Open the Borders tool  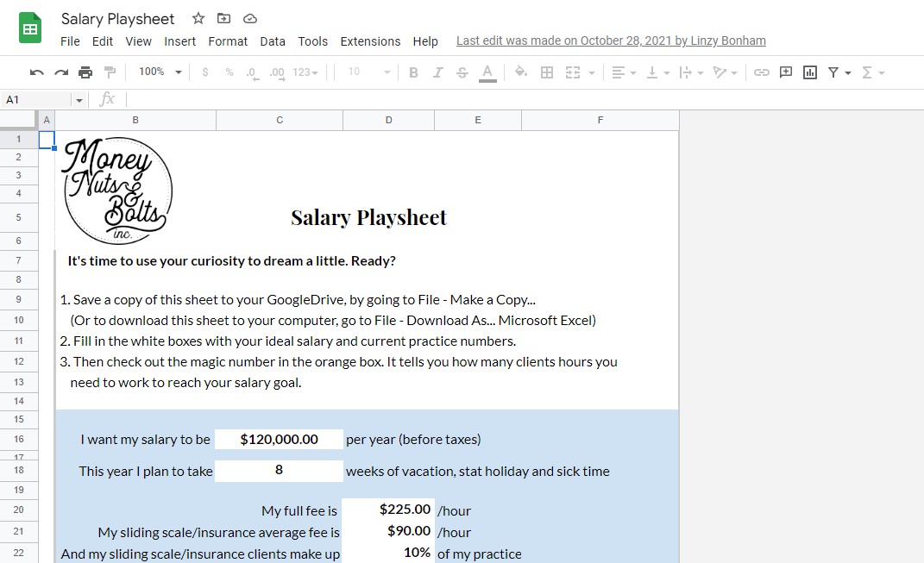point(547,72)
